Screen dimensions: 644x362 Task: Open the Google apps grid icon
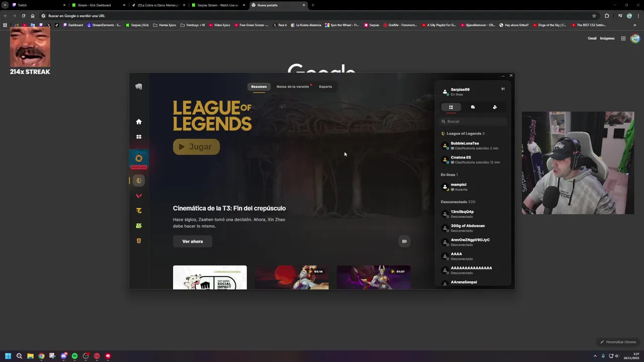pyautogui.click(x=623, y=38)
